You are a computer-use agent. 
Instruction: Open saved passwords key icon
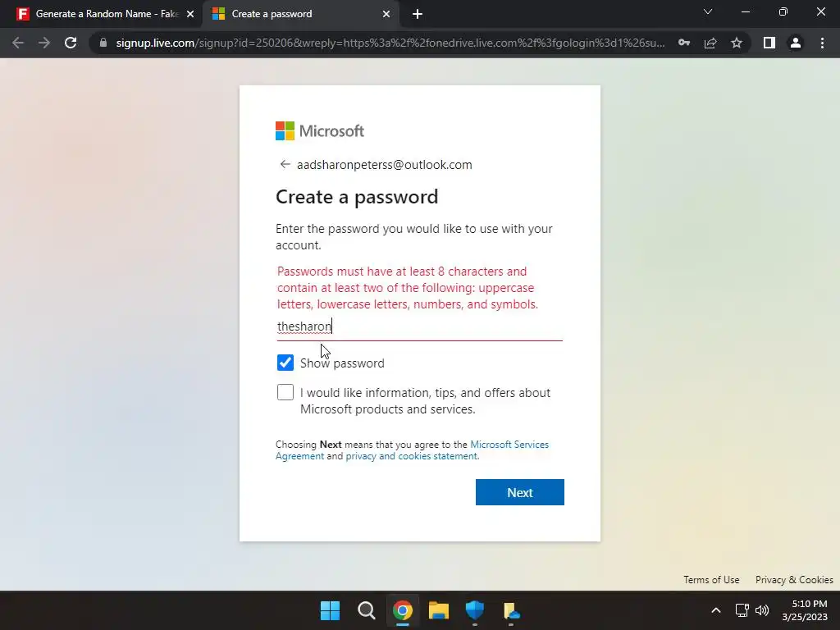684,43
